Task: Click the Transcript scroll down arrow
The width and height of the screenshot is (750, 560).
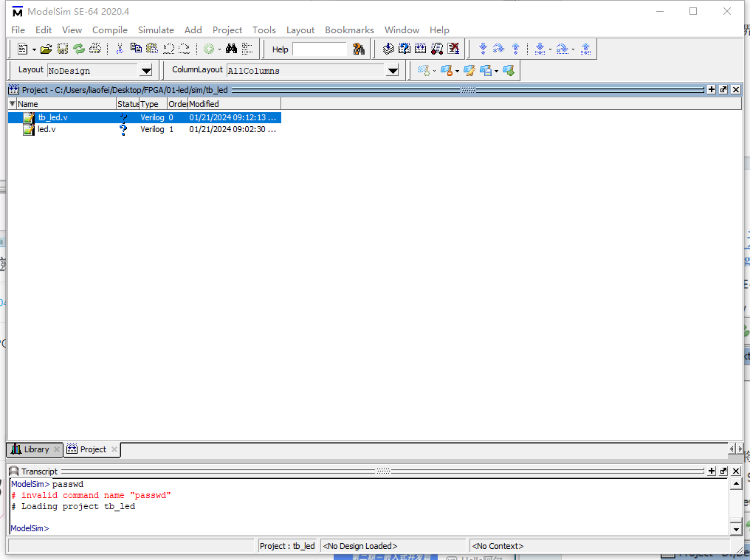Action: coord(736,529)
